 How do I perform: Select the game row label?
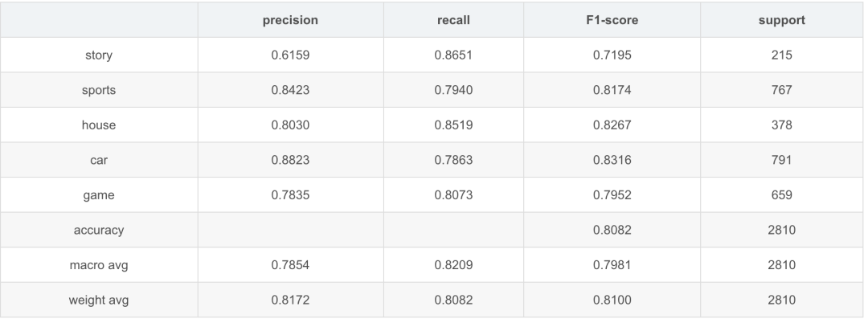100,194
